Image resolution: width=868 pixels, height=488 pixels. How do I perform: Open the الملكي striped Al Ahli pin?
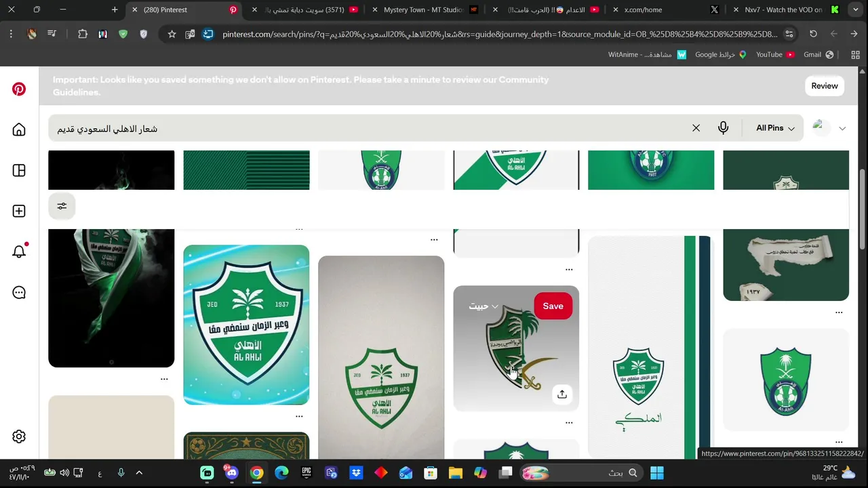[x=651, y=347]
